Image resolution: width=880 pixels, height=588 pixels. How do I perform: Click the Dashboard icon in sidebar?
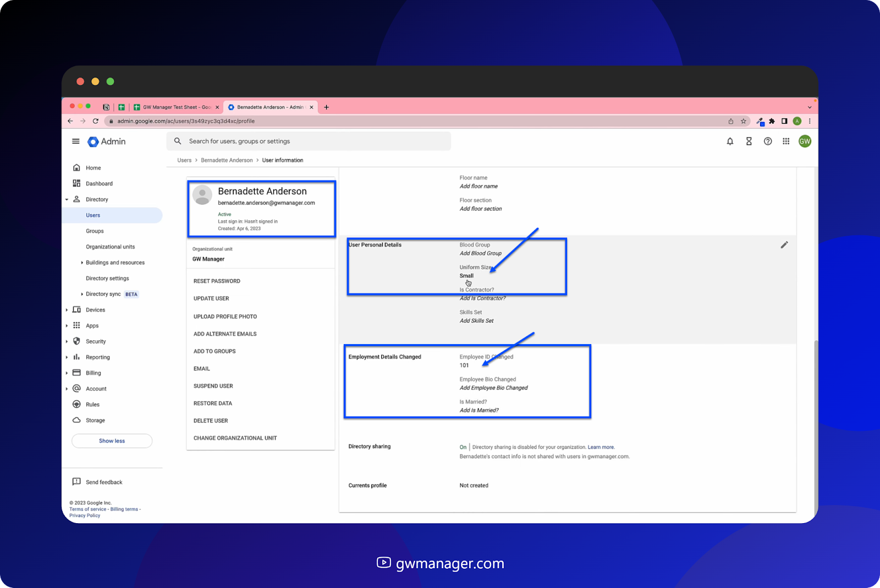click(x=76, y=184)
